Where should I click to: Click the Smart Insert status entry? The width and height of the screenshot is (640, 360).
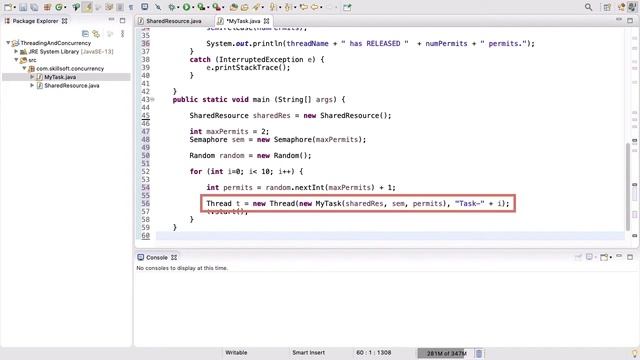click(x=308, y=352)
